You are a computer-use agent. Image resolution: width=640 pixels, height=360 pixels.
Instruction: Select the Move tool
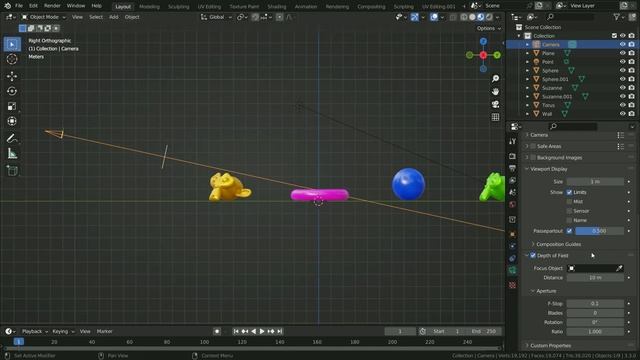(x=12, y=76)
